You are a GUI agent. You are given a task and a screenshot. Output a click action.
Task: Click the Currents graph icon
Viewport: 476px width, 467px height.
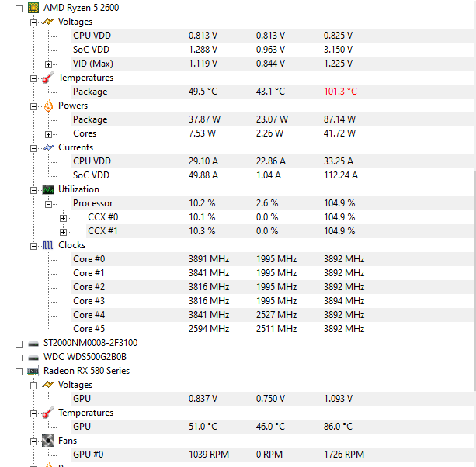tap(48, 147)
